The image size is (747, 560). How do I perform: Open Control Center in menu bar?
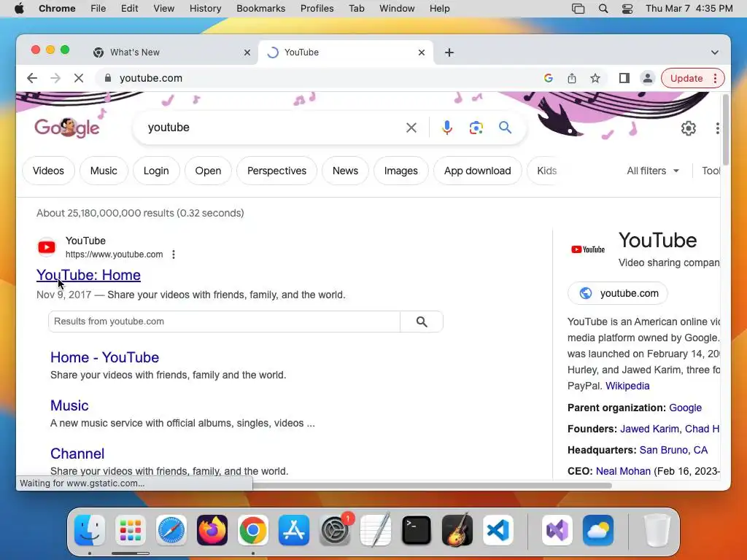(627, 9)
